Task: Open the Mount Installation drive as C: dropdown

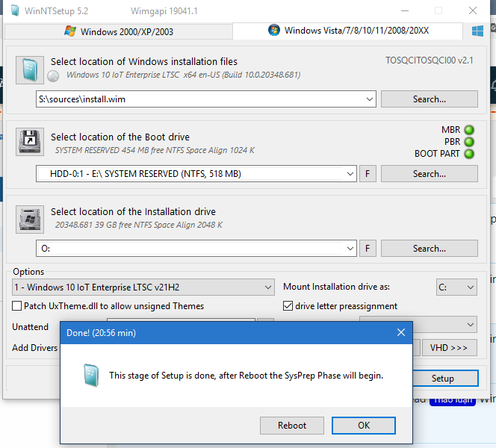Action: tap(456, 287)
